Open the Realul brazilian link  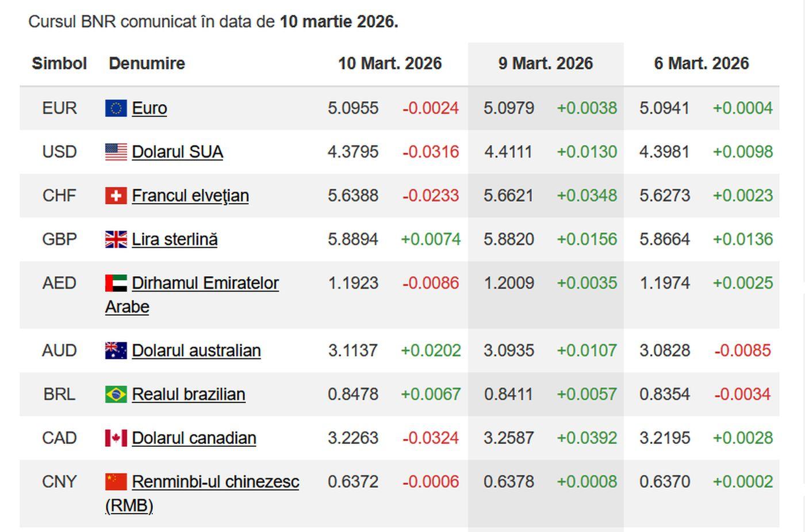coord(189,394)
